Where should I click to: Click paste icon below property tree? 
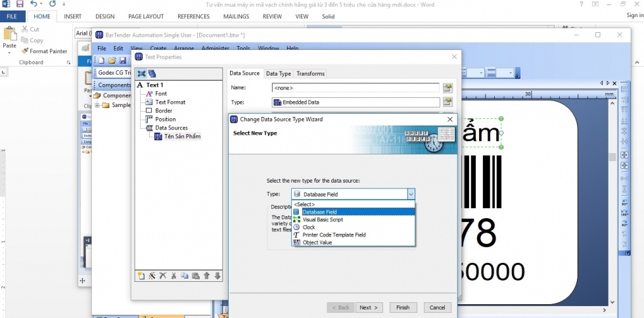196,276
